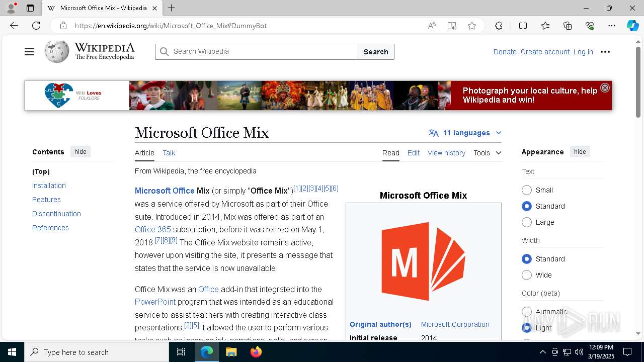Screen dimensions: 644x362
Task: Close the Wiki Loves Folklore banner
Action: pos(605,87)
